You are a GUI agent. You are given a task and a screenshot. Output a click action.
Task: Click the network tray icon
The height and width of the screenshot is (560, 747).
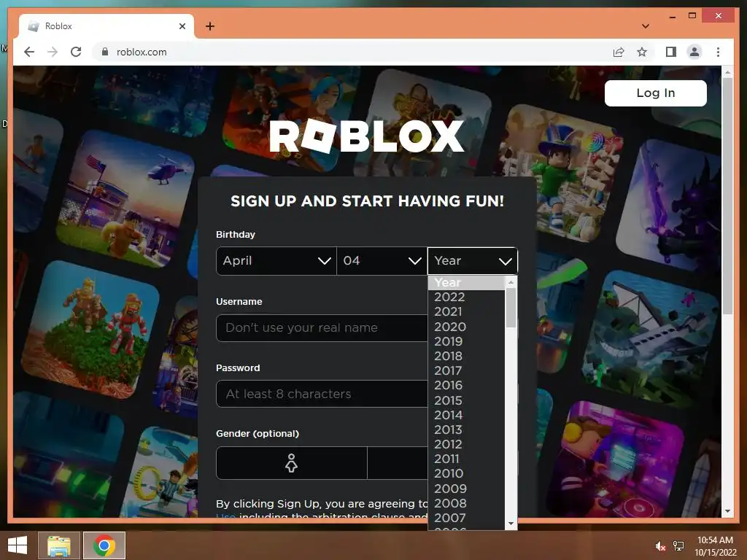pos(678,546)
